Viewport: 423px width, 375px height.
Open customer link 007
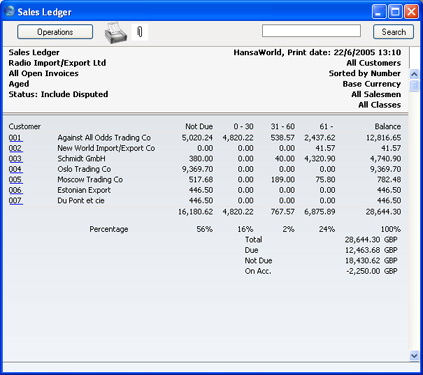coord(15,201)
